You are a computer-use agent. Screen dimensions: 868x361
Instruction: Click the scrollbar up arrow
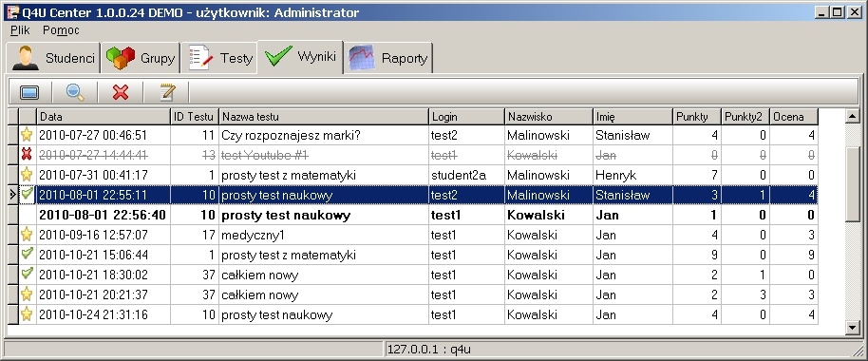[x=853, y=116]
